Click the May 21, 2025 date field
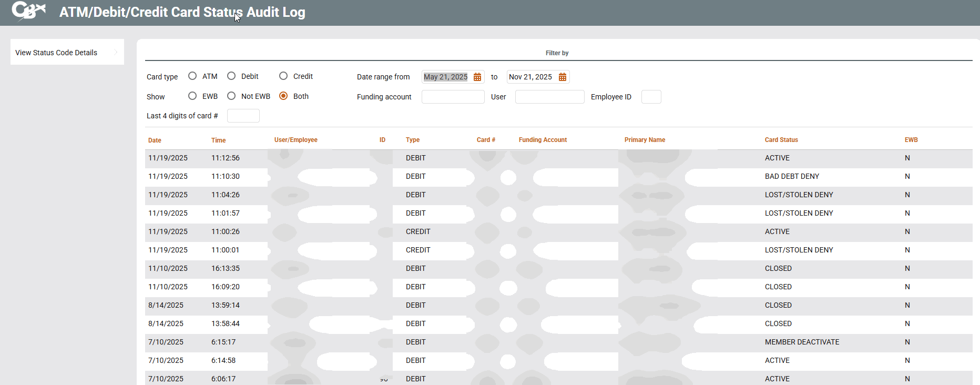Screen dimensions: 980x385 click(x=445, y=77)
